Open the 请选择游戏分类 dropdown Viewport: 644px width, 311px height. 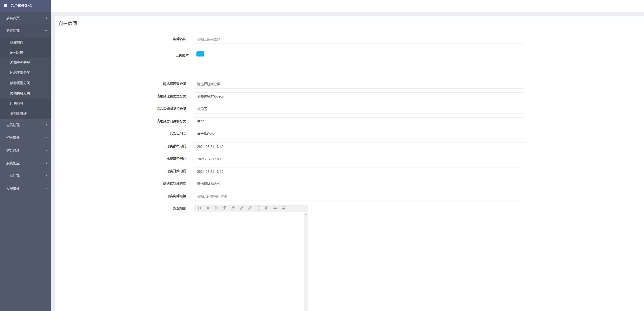tap(359, 84)
